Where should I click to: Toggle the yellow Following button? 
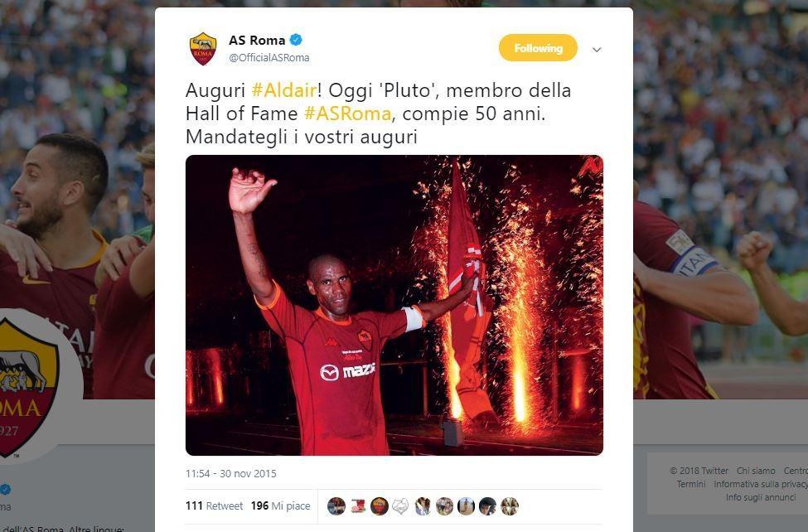(x=538, y=48)
